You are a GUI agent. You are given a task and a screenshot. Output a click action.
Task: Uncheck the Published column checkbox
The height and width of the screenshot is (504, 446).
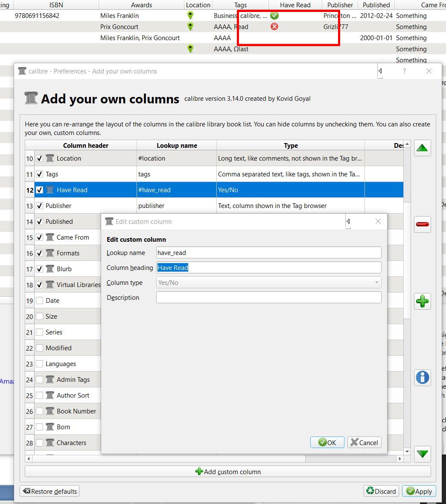click(40, 222)
